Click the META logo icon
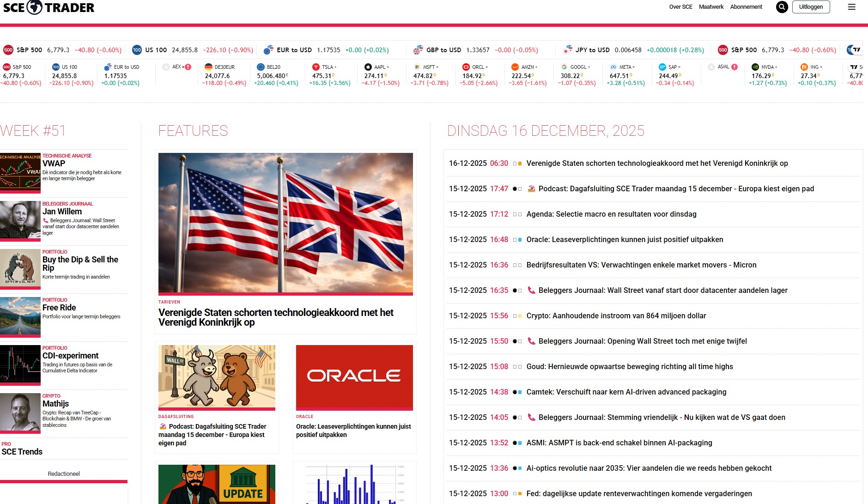The height and width of the screenshot is (504, 868). [x=613, y=67]
